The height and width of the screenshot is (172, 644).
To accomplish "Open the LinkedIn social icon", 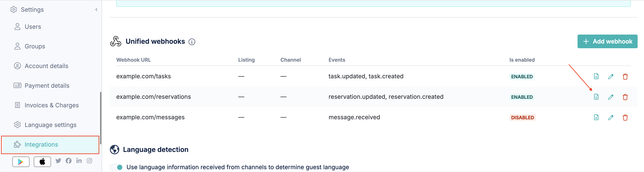I will coord(79,161).
